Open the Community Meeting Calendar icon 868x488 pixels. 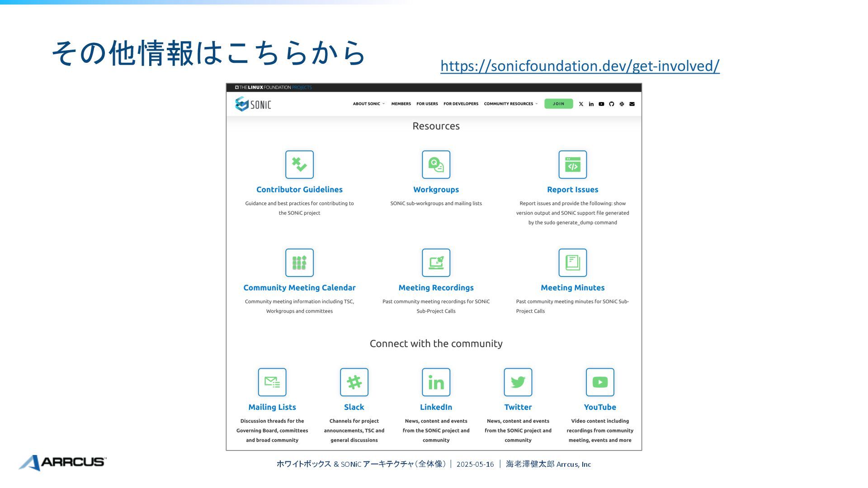pyautogui.click(x=299, y=263)
